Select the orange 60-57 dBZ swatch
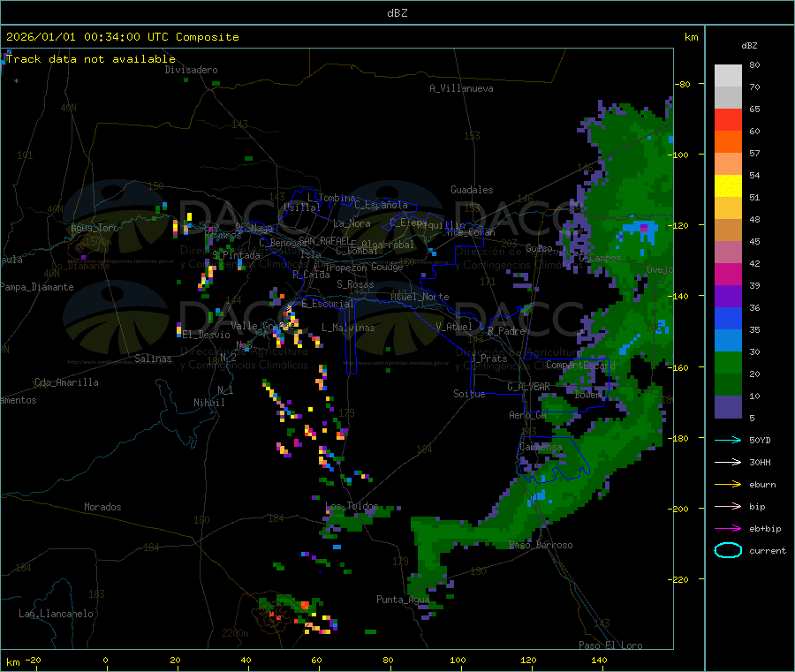Image resolution: width=795 pixels, height=672 pixels. tap(728, 141)
